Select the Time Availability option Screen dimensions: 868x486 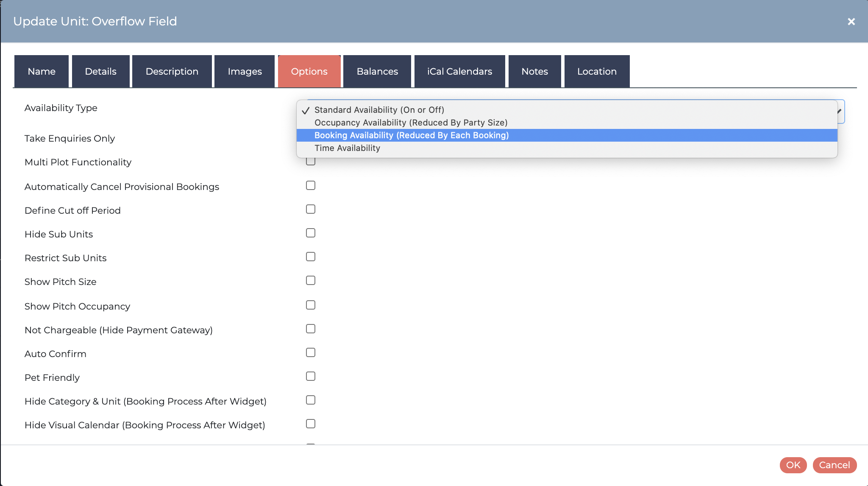point(567,148)
